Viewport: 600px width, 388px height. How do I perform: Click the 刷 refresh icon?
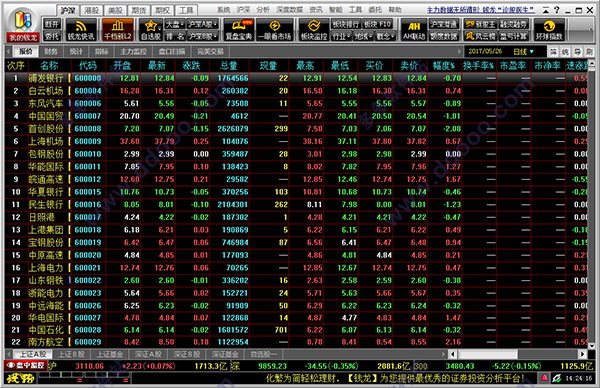tap(590, 52)
